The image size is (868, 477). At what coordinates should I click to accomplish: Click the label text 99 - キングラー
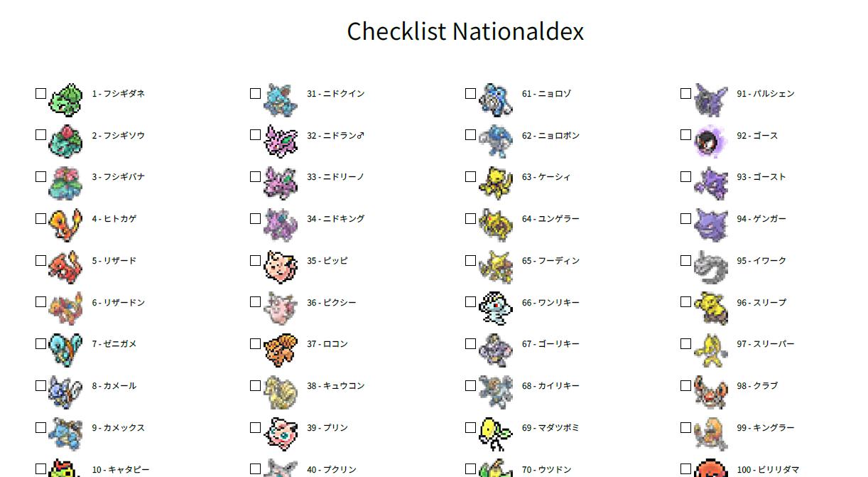[766, 428]
